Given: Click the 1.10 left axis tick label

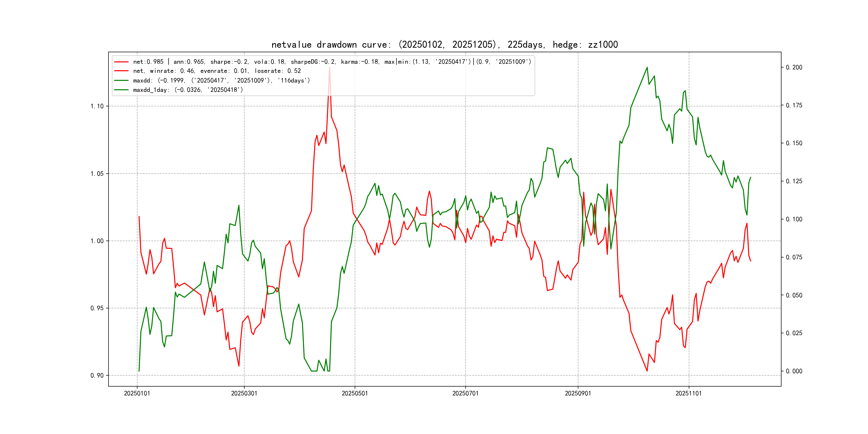Looking at the screenshot, I should pos(97,106).
